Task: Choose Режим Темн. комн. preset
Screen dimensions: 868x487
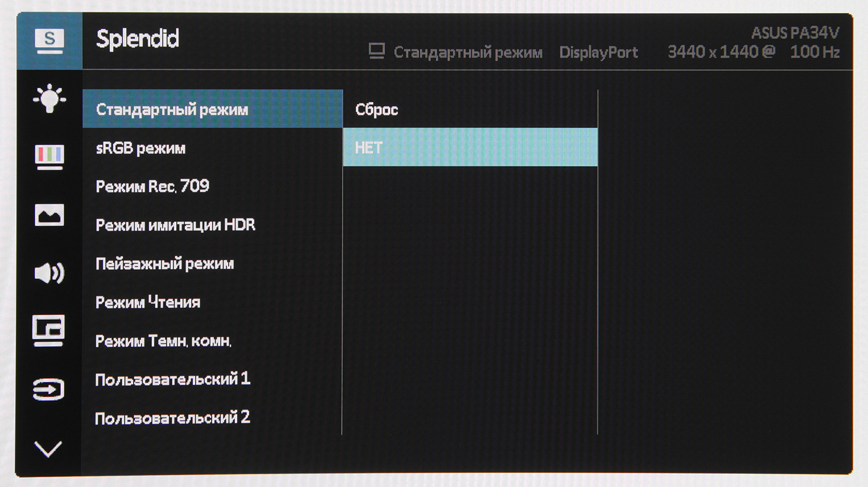Action: tap(163, 341)
